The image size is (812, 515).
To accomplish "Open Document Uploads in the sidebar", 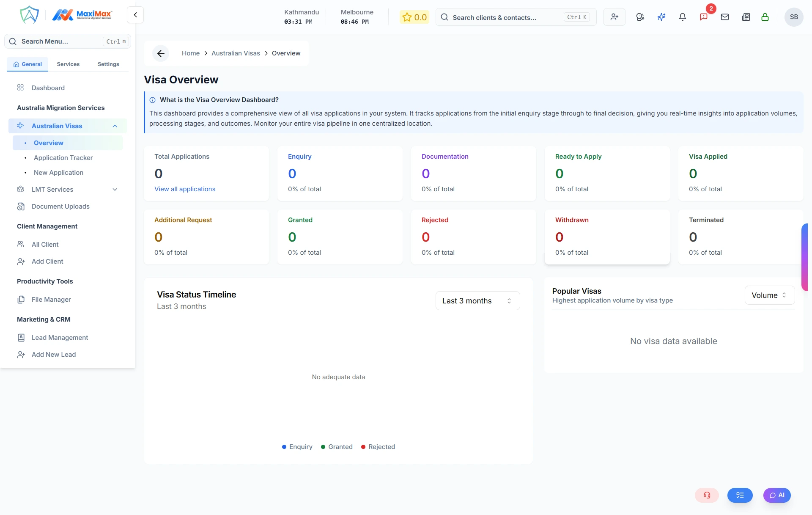I will pyautogui.click(x=60, y=206).
